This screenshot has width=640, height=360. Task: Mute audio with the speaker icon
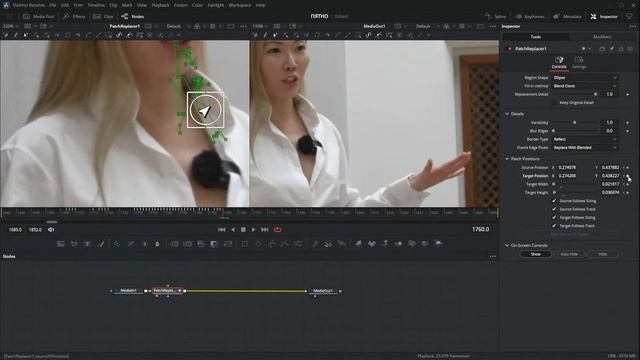coord(51,230)
